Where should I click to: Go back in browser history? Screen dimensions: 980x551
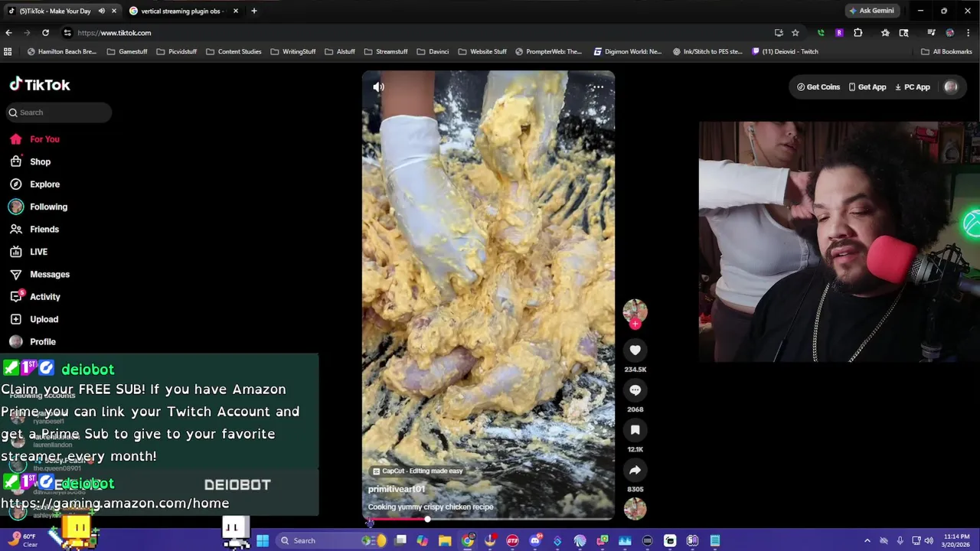coord(8,33)
